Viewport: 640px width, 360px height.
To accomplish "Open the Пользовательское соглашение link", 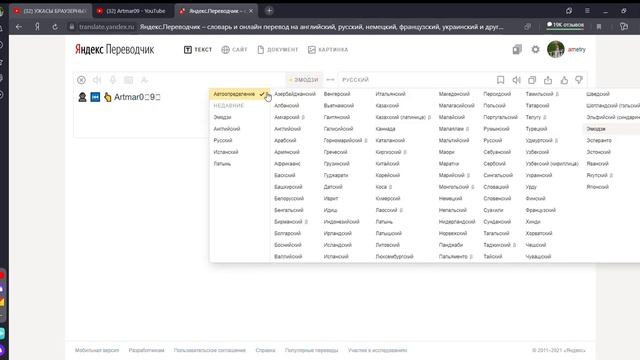I will pyautogui.click(x=210, y=350).
